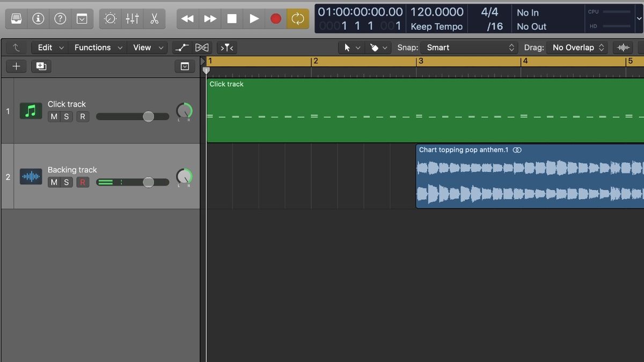Enable the metronome
The width and height of the screenshot is (644, 362).
[x=110, y=18]
